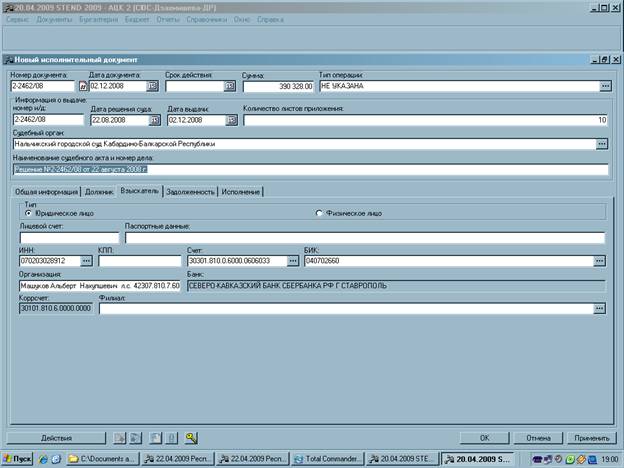
Task: Open ИНН lookup ellipsis button
Action: [86, 261]
